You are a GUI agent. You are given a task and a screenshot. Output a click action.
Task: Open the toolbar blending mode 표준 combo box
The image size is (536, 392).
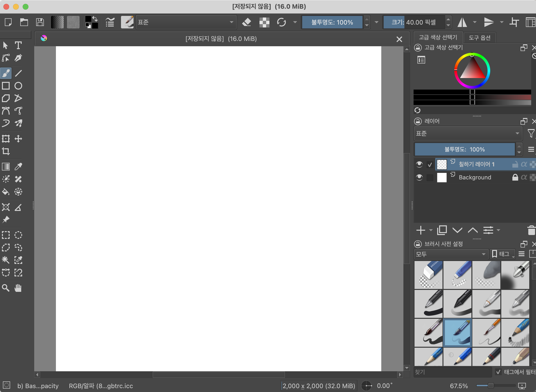pyautogui.click(x=186, y=22)
